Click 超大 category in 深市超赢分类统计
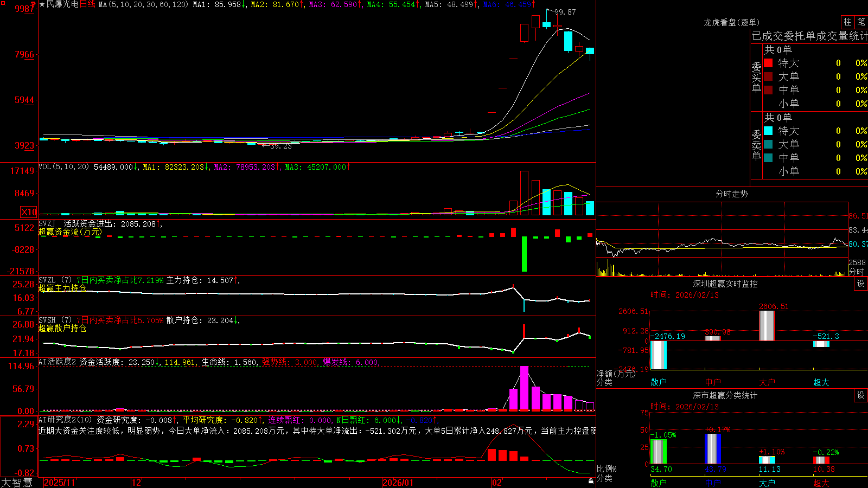The width and height of the screenshot is (868, 488). 821,483
